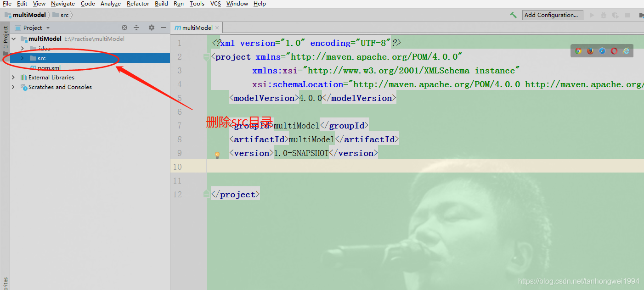
Task: Click the External Libraries bar icon
Action: point(24,78)
